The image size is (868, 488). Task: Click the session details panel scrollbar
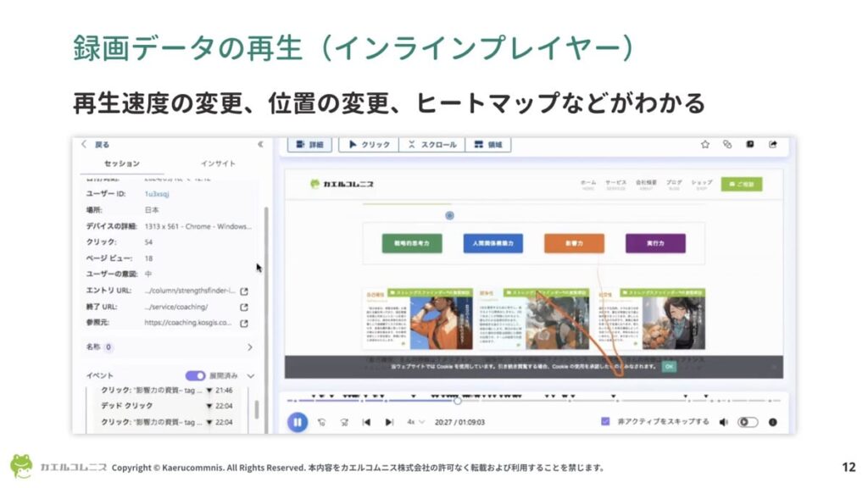click(265, 319)
